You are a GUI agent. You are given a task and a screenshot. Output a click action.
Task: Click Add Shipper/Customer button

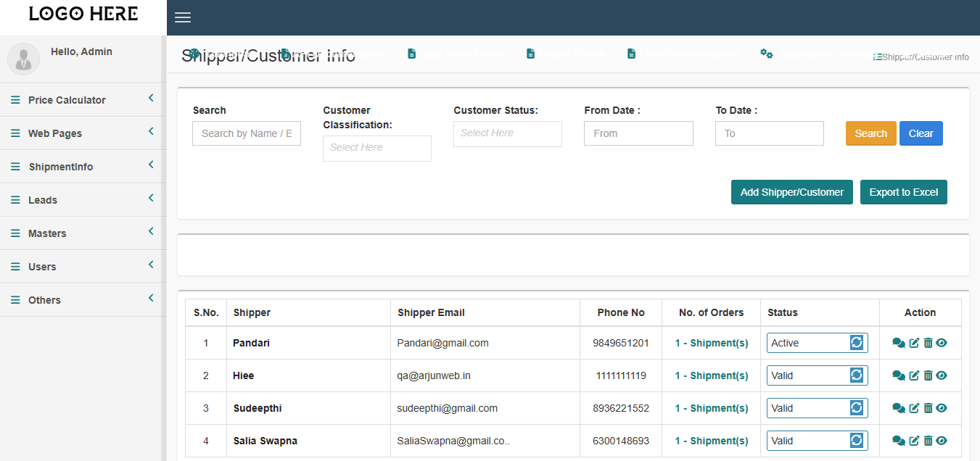tap(791, 192)
